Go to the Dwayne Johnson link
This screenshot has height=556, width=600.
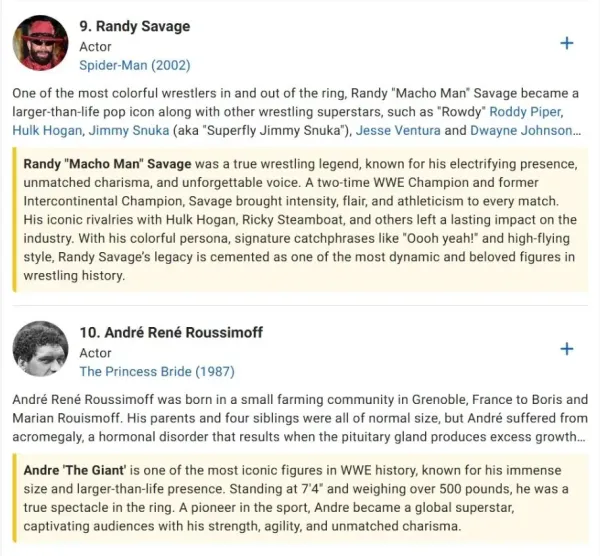521,130
